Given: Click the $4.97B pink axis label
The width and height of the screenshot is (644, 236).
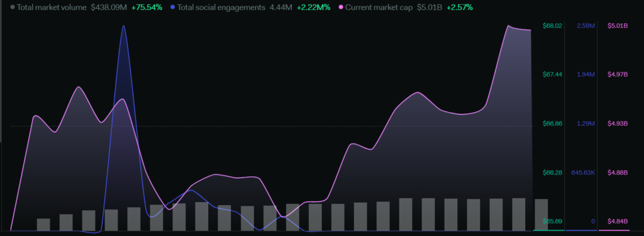Looking at the screenshot, I should (618, 74).
